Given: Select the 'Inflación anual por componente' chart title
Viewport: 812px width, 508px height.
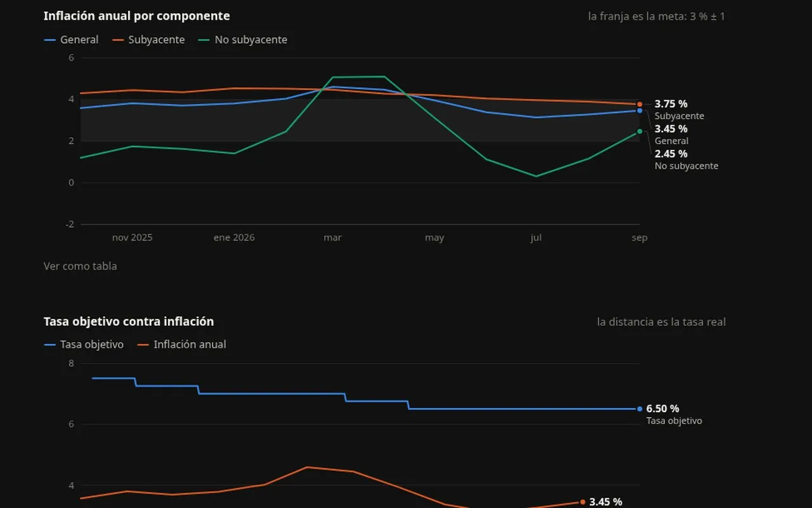Looking at the screenshot, I should [136, 16].
